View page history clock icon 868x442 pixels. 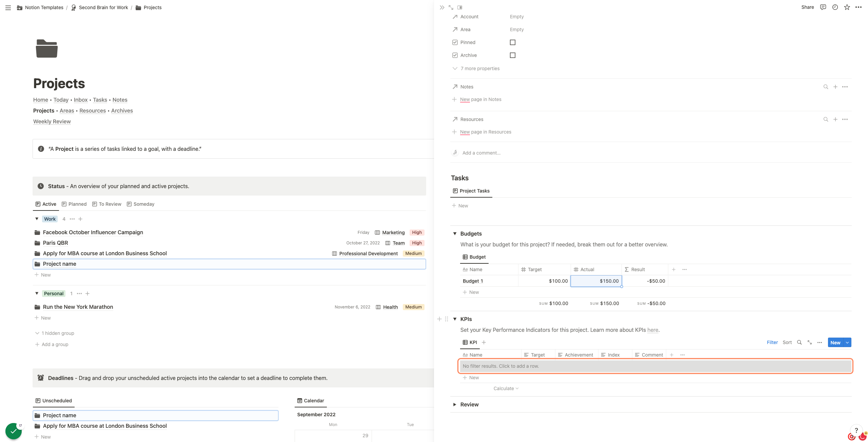pos(835,7)
